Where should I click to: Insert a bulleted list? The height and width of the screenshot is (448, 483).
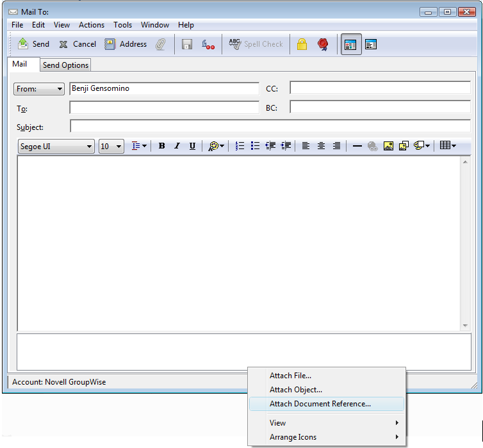255,146
